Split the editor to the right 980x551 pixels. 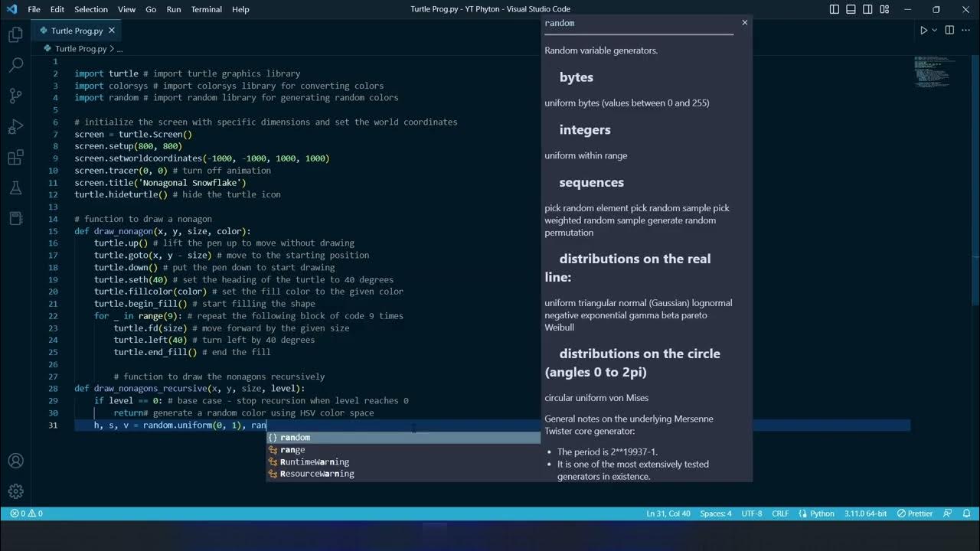coord(949,31)
